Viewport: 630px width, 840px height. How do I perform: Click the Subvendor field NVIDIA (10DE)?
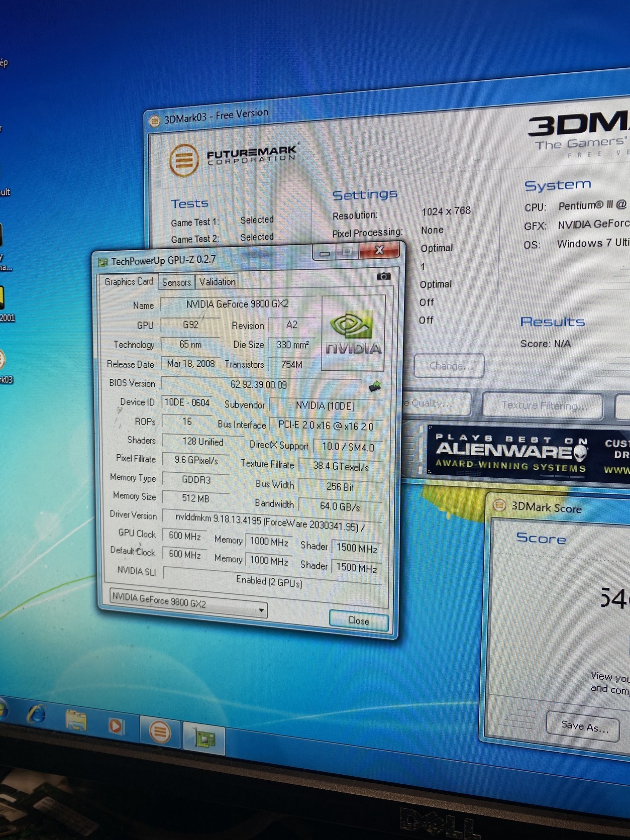coord(326,405)
